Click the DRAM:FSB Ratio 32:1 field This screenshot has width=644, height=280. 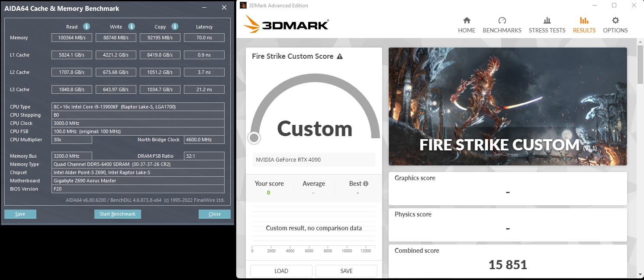pos(204,156)
